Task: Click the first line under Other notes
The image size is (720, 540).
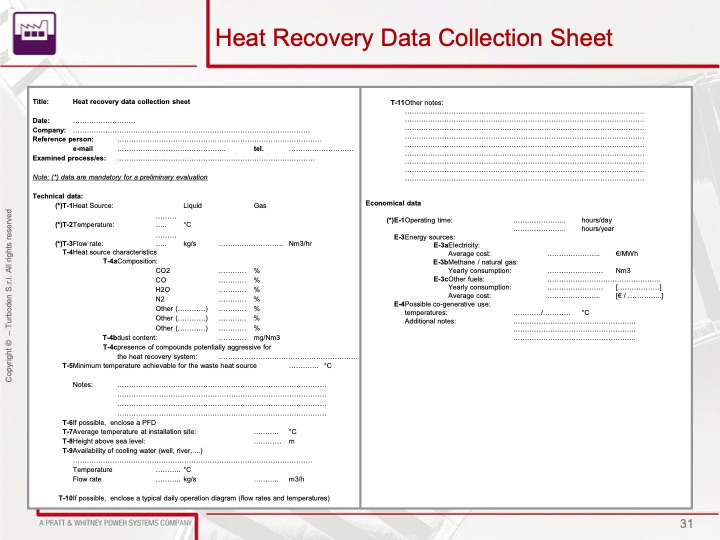Action: [x=523, y=111]
